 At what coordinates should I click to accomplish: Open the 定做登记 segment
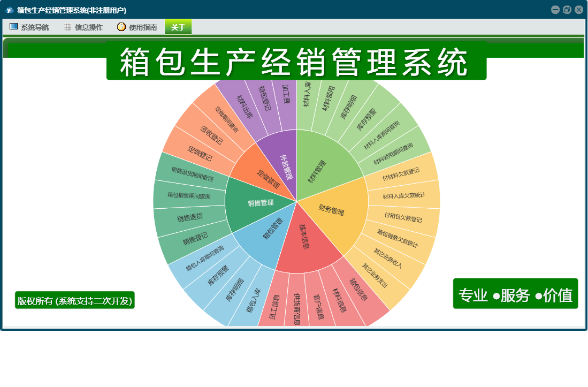coord(200,153)
